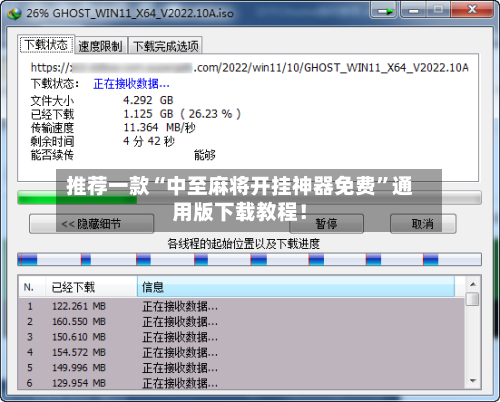Click the download URL text
500x402 pixels.
(249, 68)
